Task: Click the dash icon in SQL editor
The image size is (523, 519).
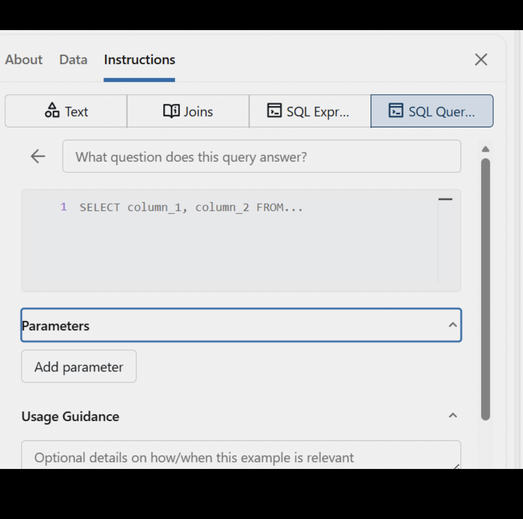Action: (x=445, y=199)
